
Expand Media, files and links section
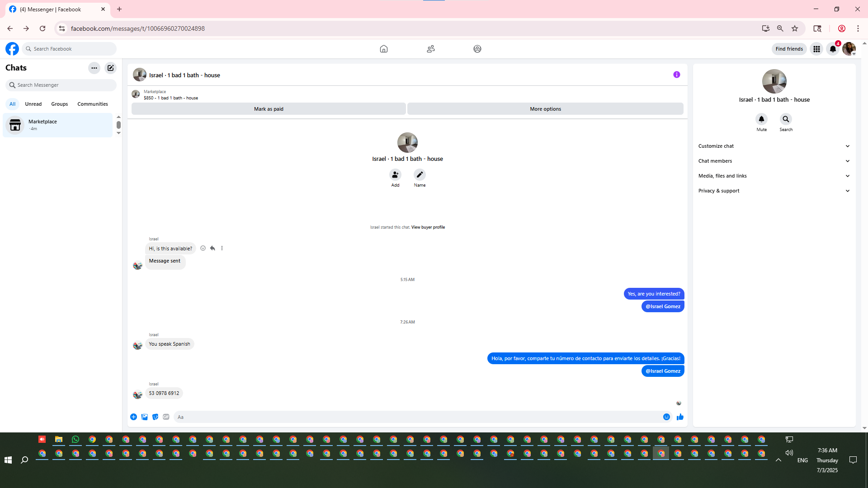point(774,176)
